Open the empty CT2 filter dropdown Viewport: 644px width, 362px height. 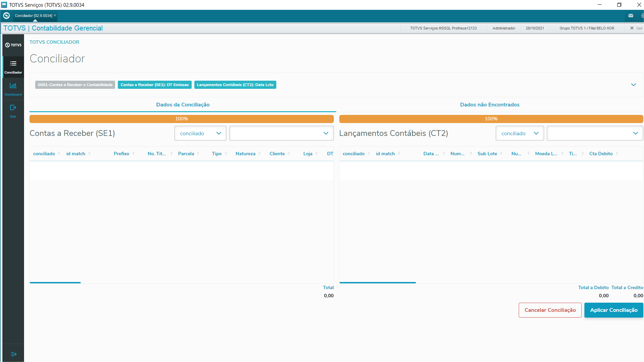point(595,133)
